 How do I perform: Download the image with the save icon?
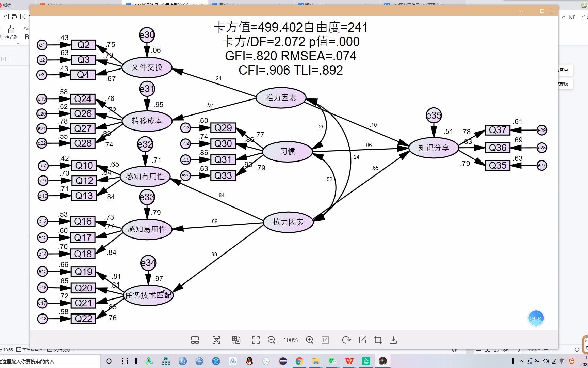point(393,340)
